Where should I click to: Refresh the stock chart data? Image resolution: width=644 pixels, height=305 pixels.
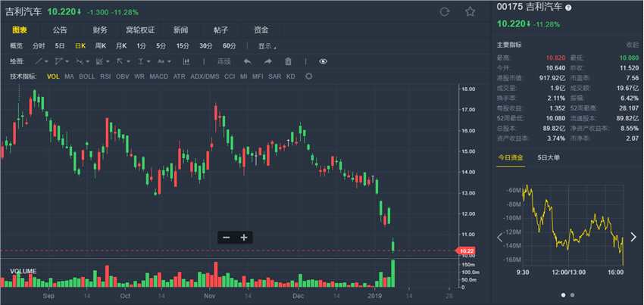point(445,12)
